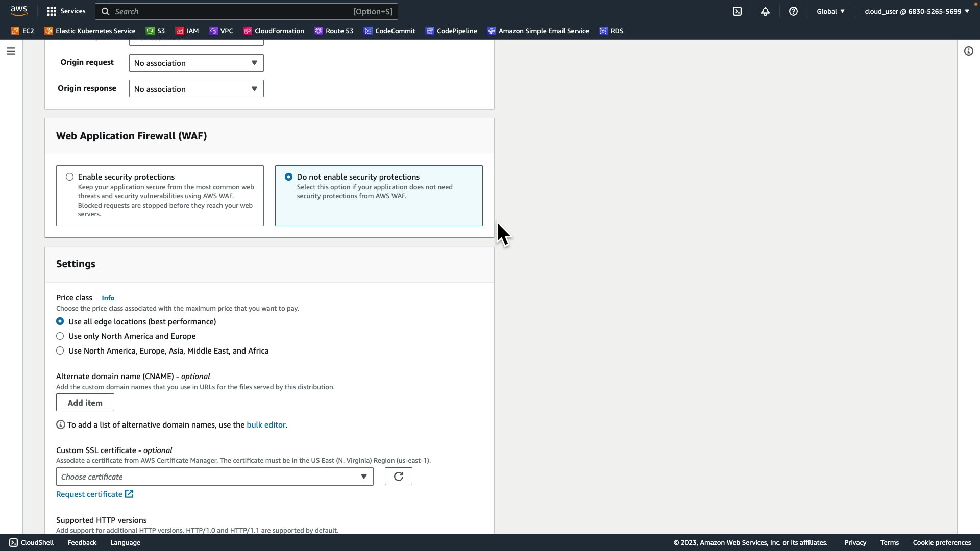Select Enable security protections option
This screenshot has height=551, width=980.
(x=69, y=177)
